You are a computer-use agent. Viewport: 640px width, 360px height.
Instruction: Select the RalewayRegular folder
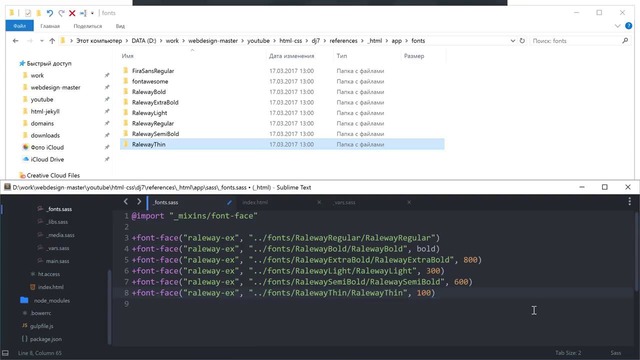[x=153, y=123]
